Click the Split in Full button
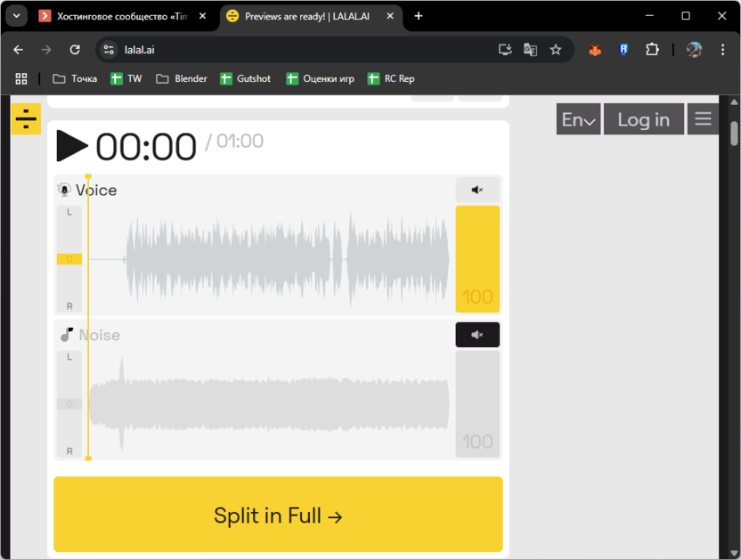Viewport: 741px width, 560px height. (278, 515)
